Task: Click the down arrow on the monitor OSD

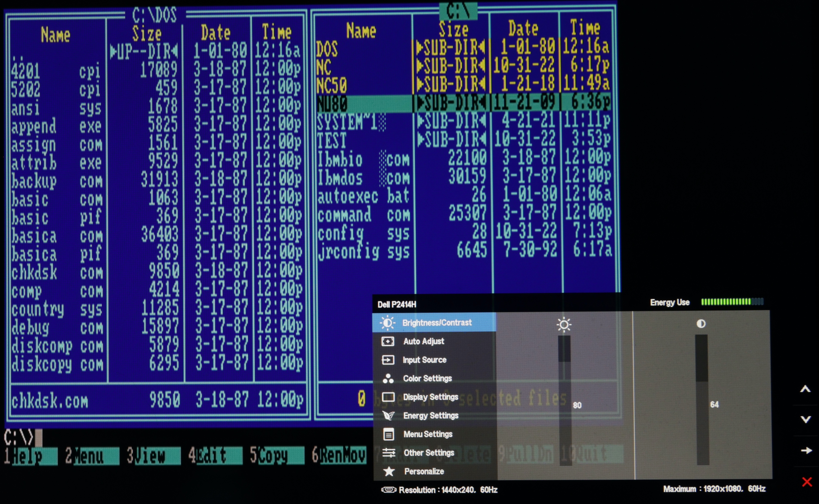Action: click(806, 419)
